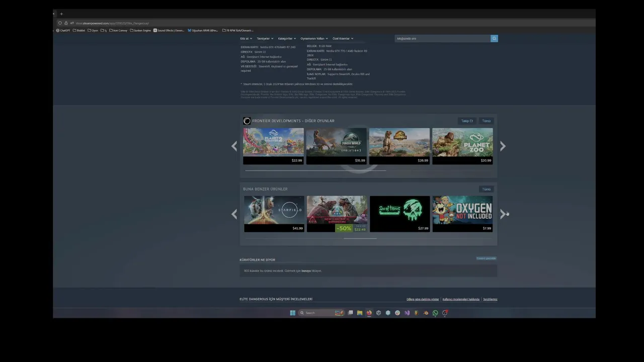Open the Oğuzhan ARAR bookmark
Viewport: 644px width, 362px height.
[x=203, y=30]
